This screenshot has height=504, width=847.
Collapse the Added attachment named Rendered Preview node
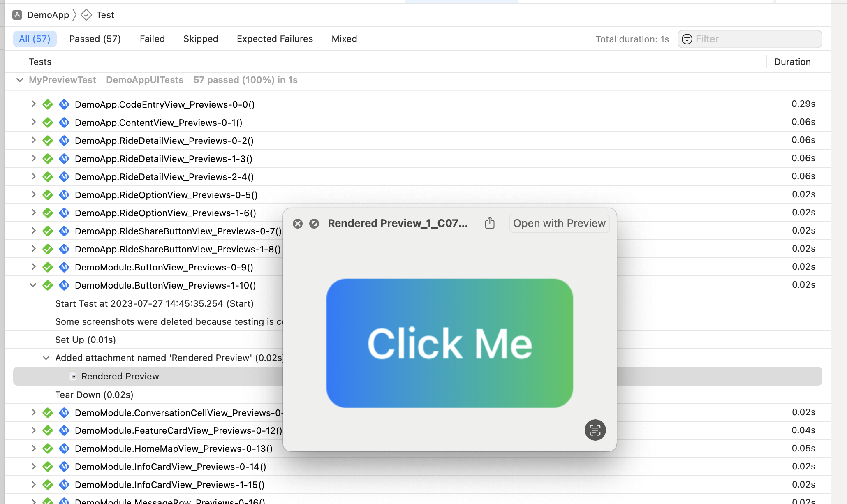(x=47, y=358)
